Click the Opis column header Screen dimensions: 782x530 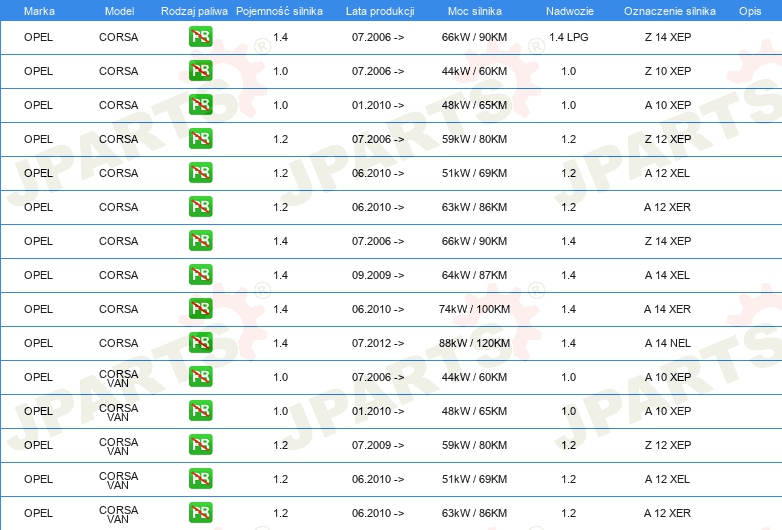click(749, 10)
